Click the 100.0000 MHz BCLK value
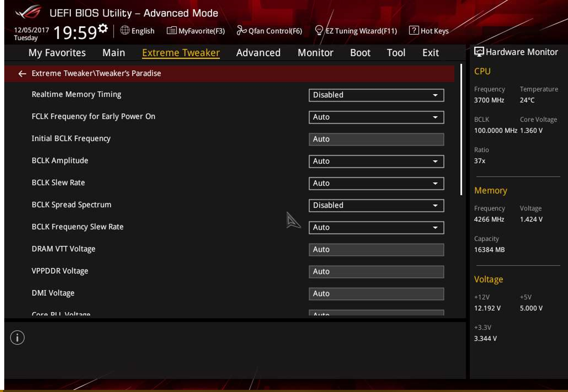The image size is (568, 392). pos(496,131)
